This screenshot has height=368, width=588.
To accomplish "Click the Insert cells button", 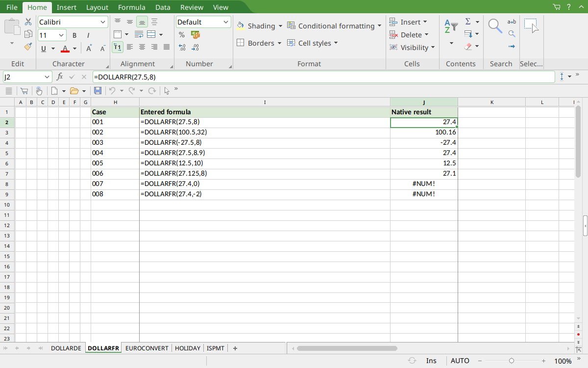I will point(408,22).
